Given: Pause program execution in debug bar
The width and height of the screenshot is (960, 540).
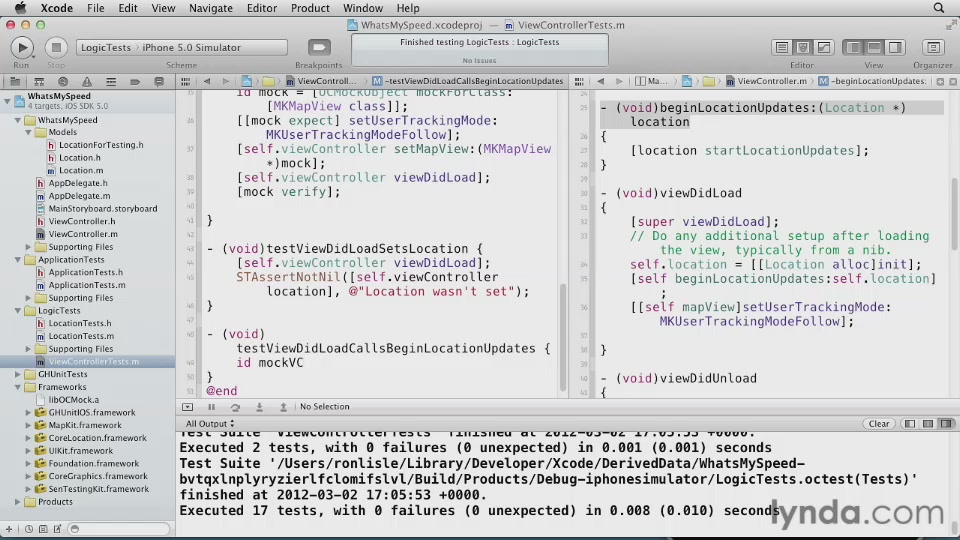Looking at the screenshot, I should pos(211,407).
